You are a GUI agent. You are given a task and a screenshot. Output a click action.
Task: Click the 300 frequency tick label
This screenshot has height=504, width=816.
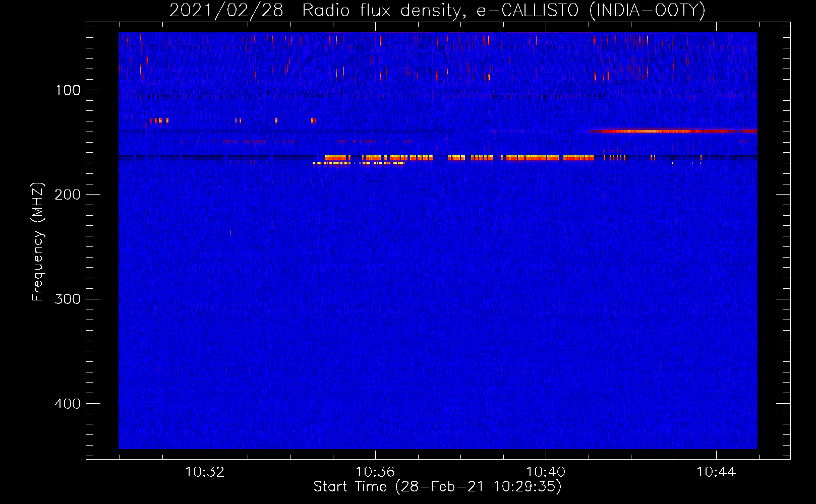coord(68,299)
